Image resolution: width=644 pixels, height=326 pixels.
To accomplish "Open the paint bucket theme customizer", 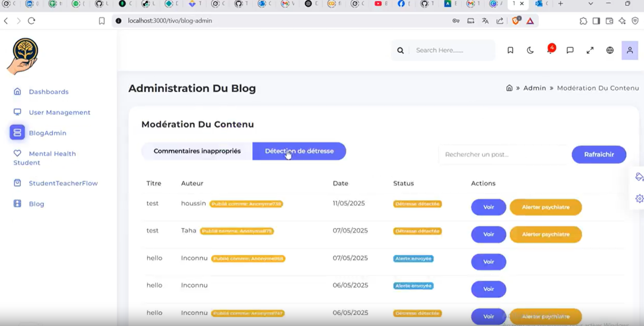I will 639,177.
